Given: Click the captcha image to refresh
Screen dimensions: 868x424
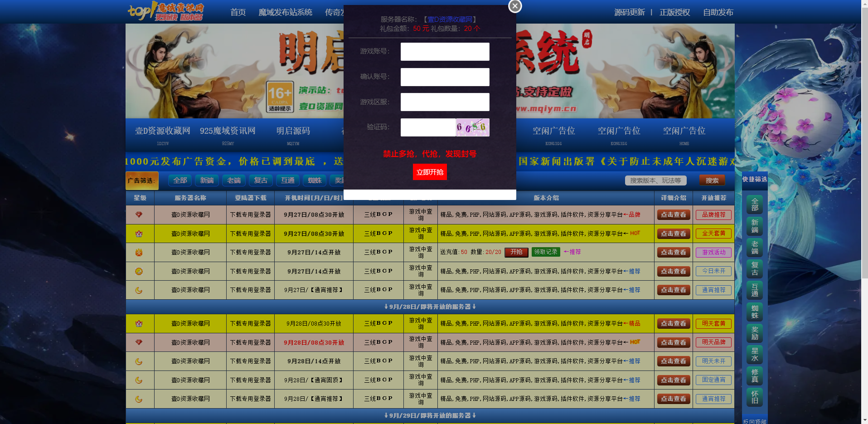Looking at the screenshot, I should [x=472, y=127].
